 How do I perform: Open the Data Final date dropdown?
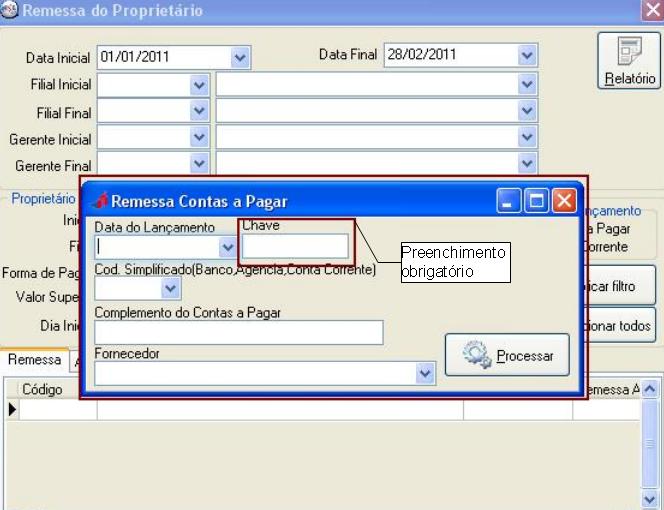point(528,57)
